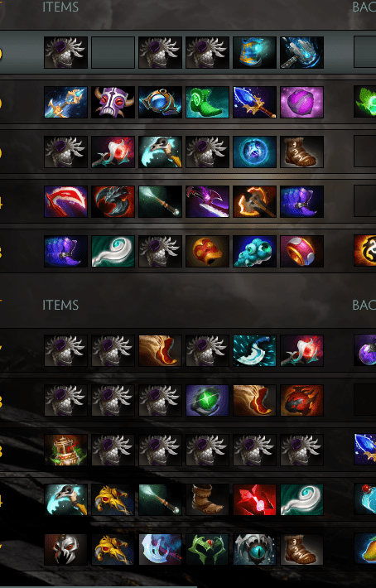Select the green Tranquil Boots item

coord(207,103)
